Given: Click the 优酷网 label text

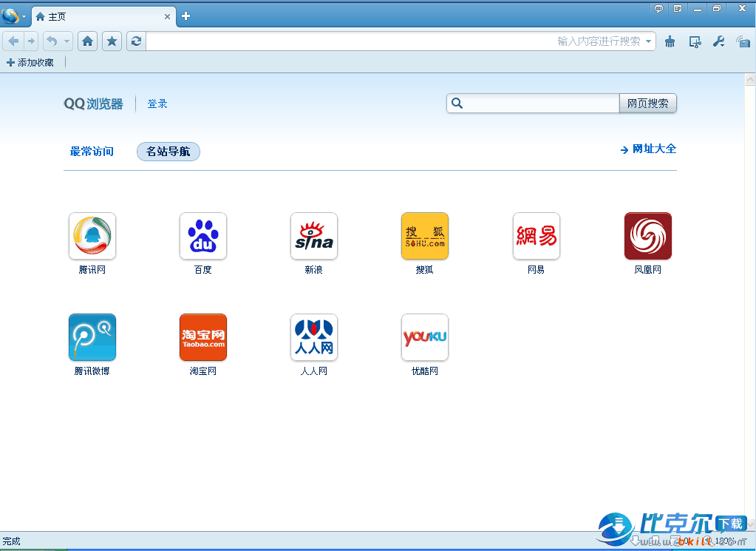Looking at the screenshot, I should (x=425, y=371).
